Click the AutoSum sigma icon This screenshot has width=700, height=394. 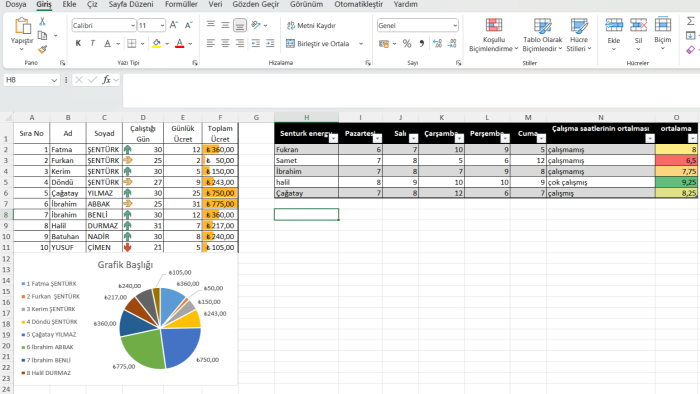point(690,21)
